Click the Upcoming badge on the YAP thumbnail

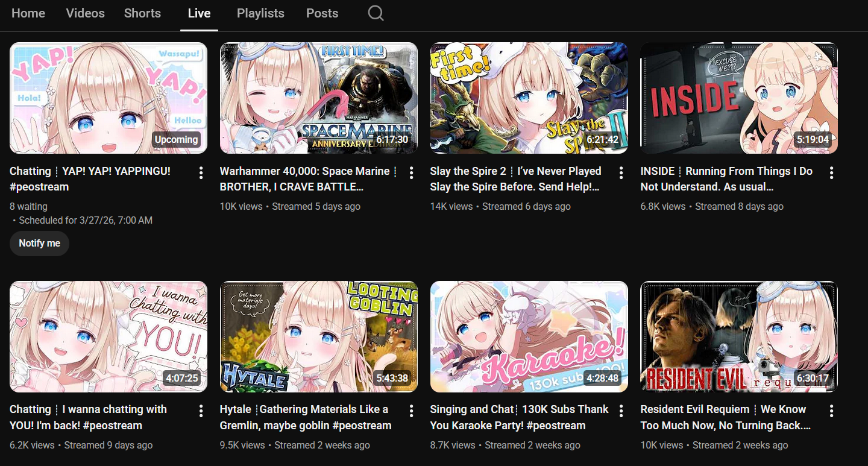tap(176, 139)
